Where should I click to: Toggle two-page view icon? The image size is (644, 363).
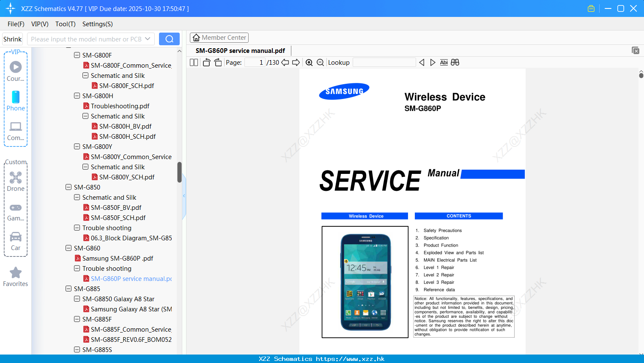tap(194, 62)
